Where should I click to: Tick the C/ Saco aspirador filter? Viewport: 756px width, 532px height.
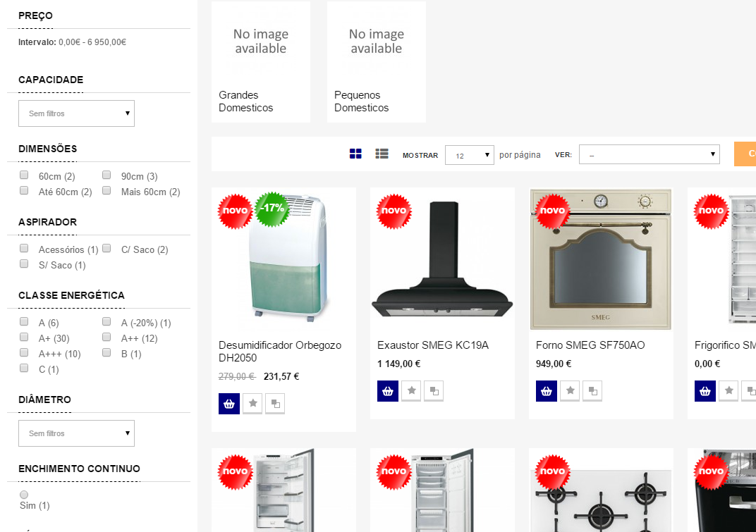(x=106, y=248)
